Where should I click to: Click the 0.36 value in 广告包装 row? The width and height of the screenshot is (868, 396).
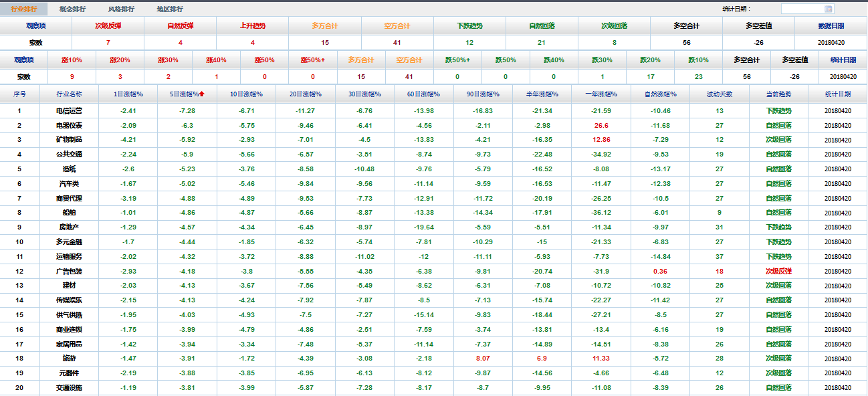(x=661, y=272)
